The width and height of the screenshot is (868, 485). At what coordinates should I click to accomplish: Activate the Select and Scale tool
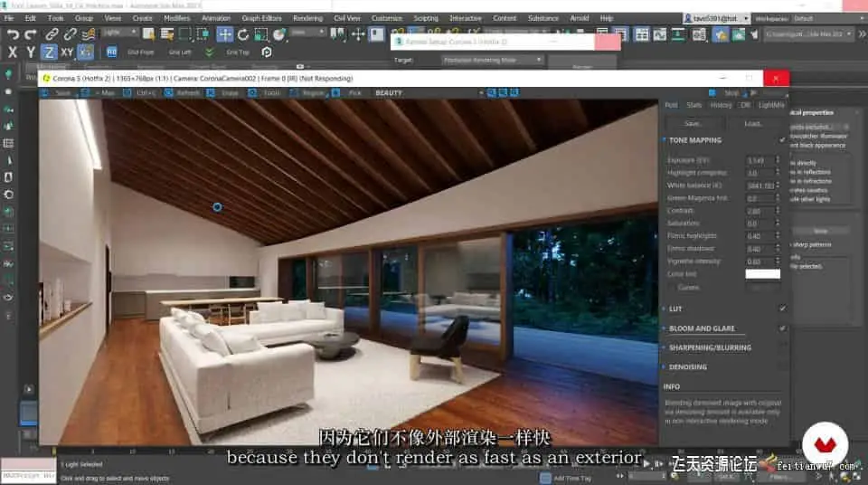click(x=260, y=34)
